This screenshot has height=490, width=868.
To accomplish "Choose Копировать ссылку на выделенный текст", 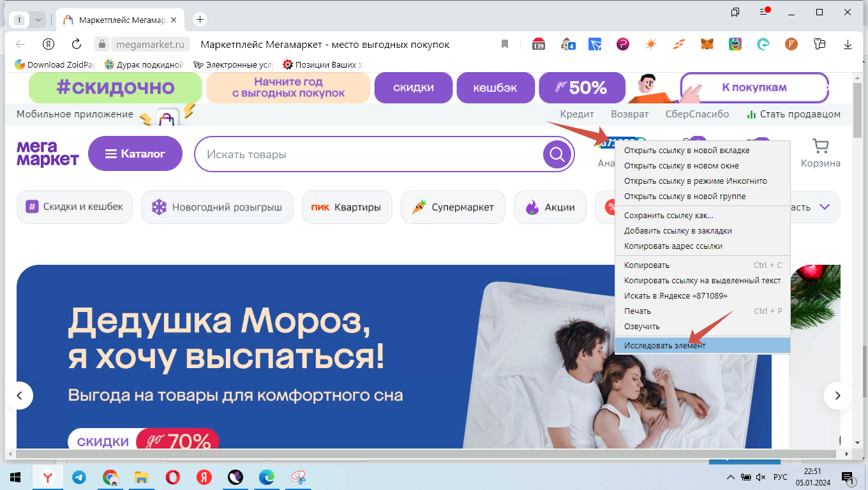I will pyautogui.click(x=702, y=281).
